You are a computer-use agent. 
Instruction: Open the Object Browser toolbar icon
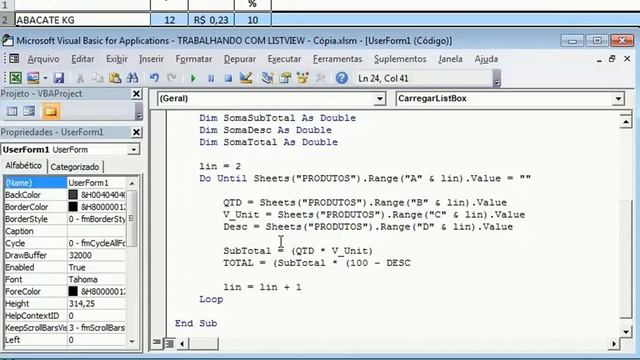tap(302, 78)
